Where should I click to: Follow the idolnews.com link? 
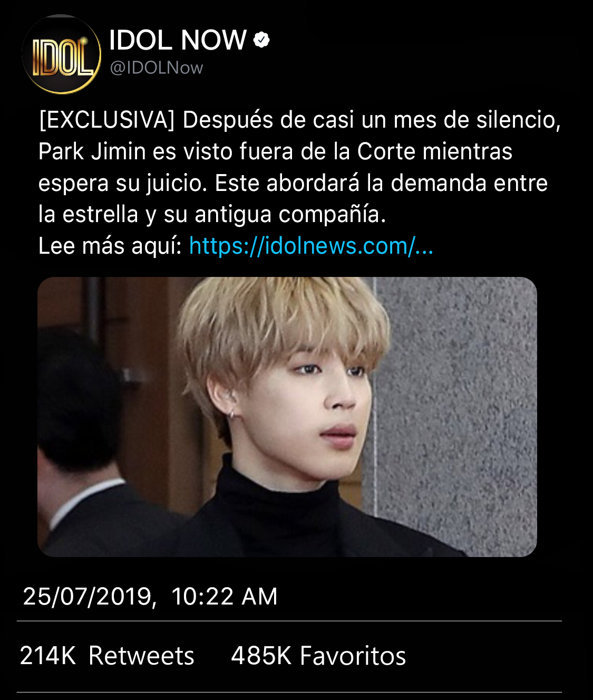(311, 246)
